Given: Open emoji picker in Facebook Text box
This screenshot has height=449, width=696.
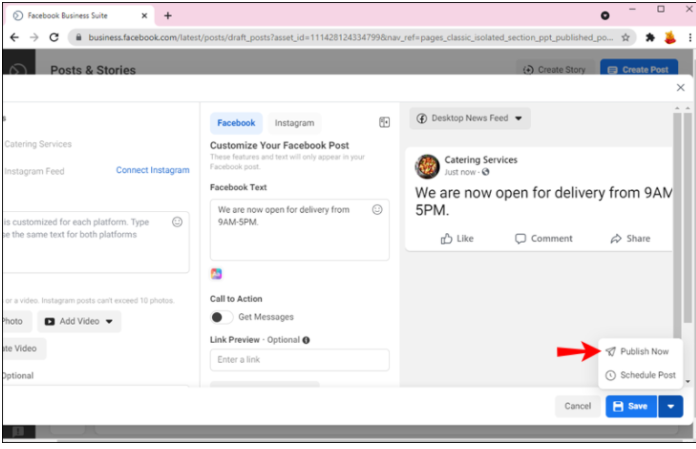Looking at the screenshot, I should (x=377, y=209).
